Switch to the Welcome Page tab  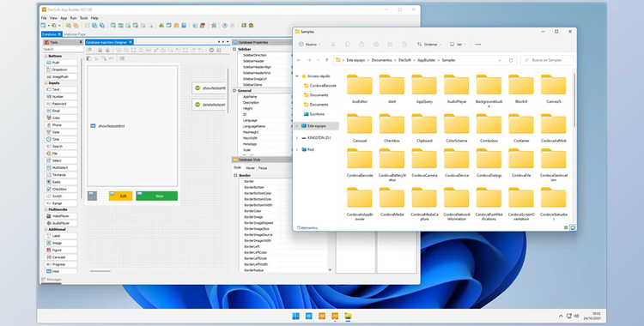pyautogui.click(x=75, y=34)
